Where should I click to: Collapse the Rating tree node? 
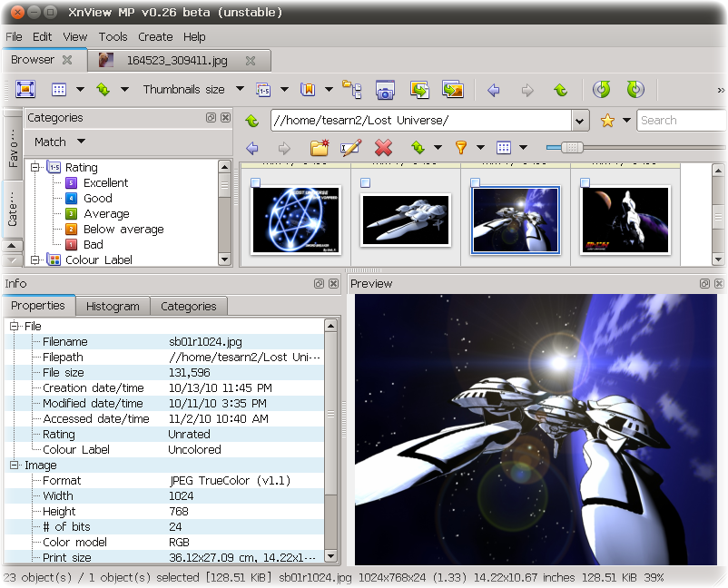click(x=36, y=167)
